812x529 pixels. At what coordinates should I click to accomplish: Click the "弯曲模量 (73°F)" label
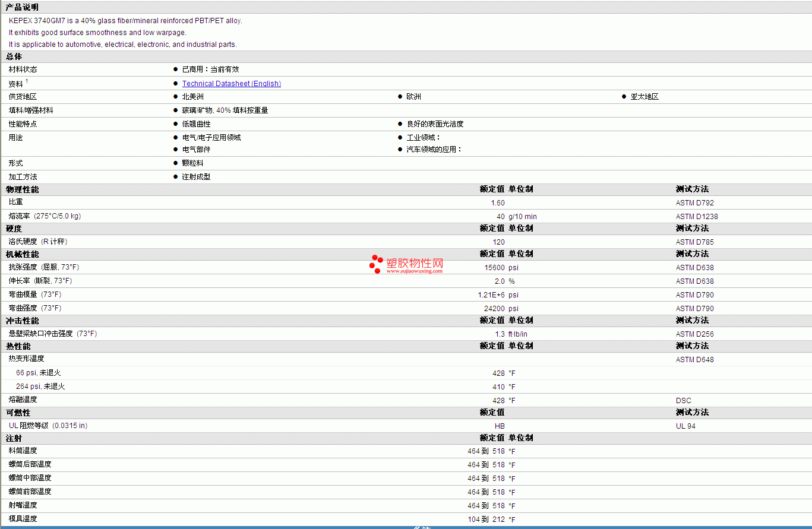click(x=35, y=294)
